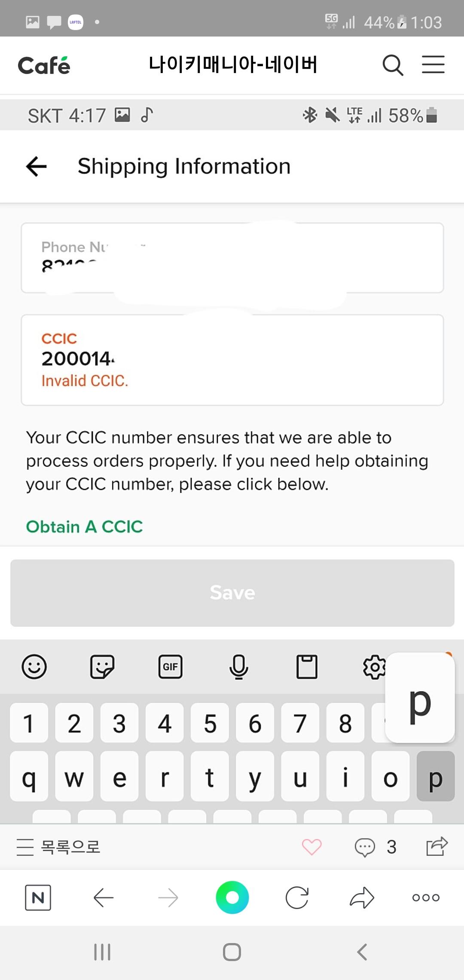This screenshot has height=980, width=464.
Task: Open the Obtain A CCIC link
Action: (x=84, y=527)
